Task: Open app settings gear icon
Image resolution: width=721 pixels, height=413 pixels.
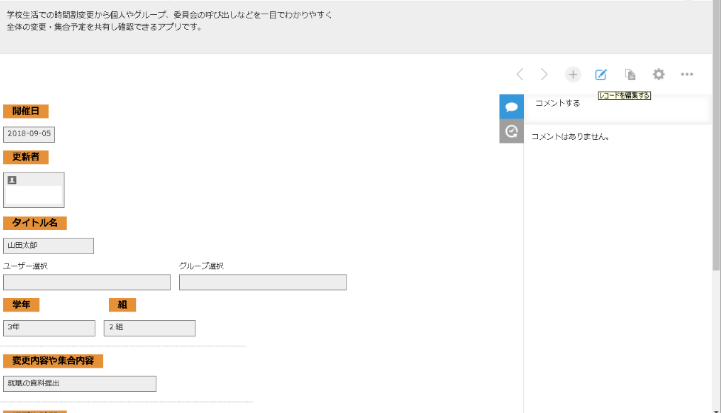Action: [658, 74]
